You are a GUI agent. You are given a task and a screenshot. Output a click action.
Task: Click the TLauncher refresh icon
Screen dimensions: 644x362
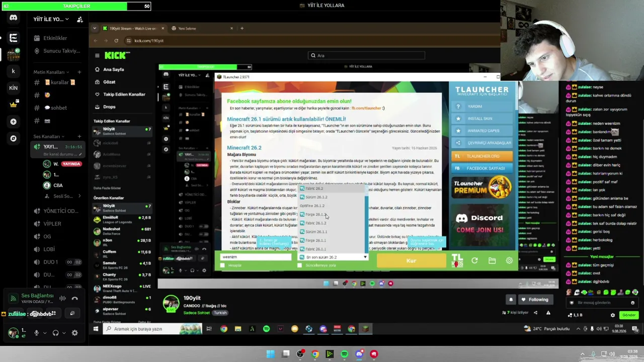(x=474, y=260)
